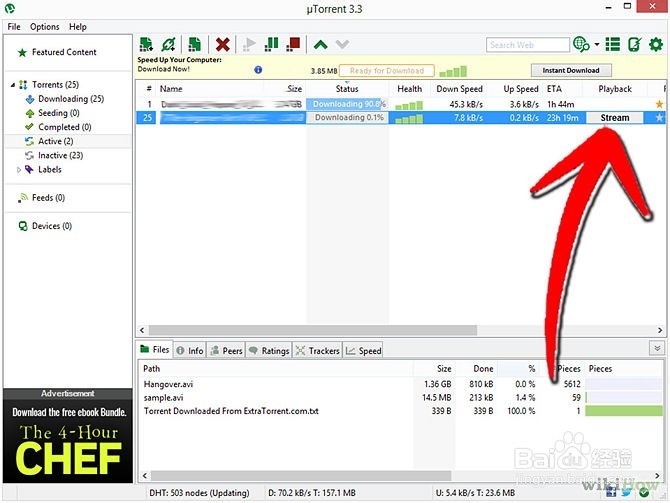
Task: Click the star icon on torrent row 1
Action: [659, 104]
